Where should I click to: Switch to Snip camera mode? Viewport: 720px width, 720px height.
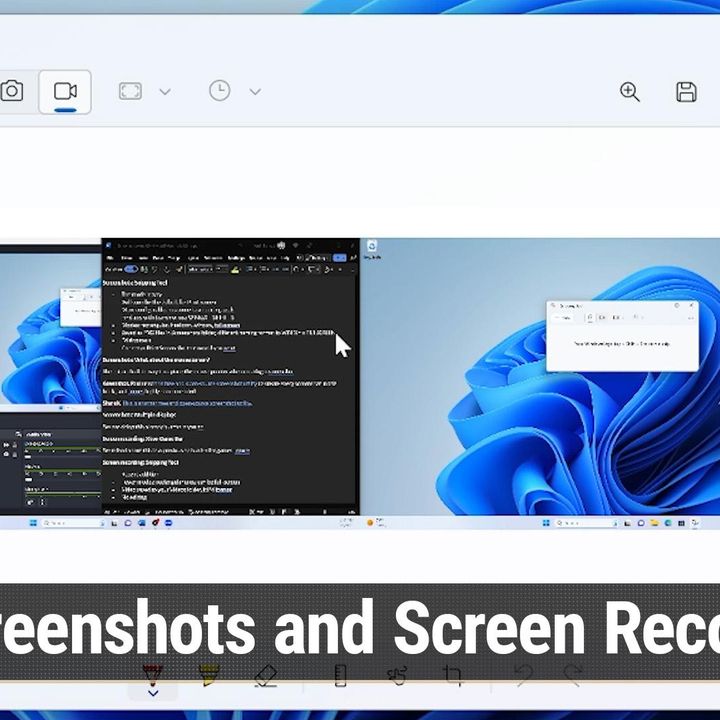pos(12,91)
